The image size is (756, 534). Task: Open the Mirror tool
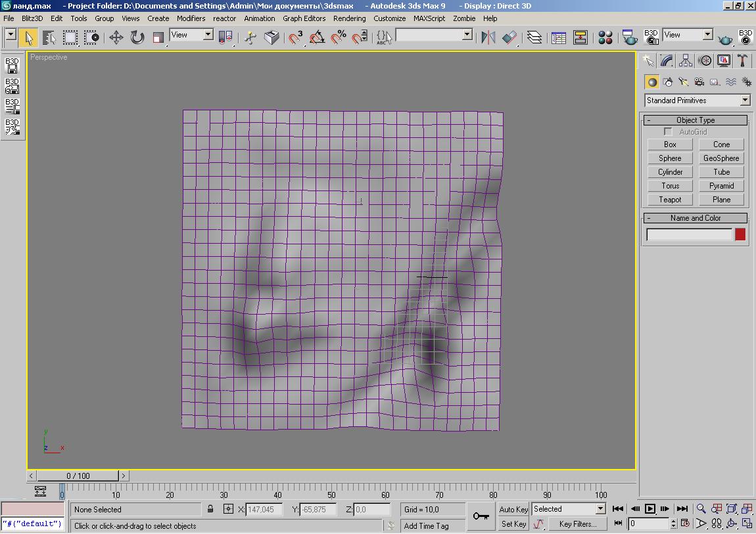tap(488, 37)
